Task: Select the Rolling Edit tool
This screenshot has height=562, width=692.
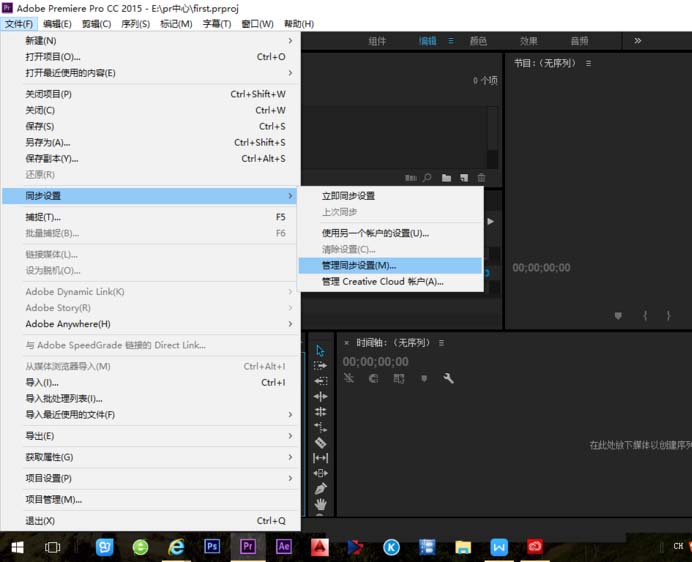Action: point(320,412)
